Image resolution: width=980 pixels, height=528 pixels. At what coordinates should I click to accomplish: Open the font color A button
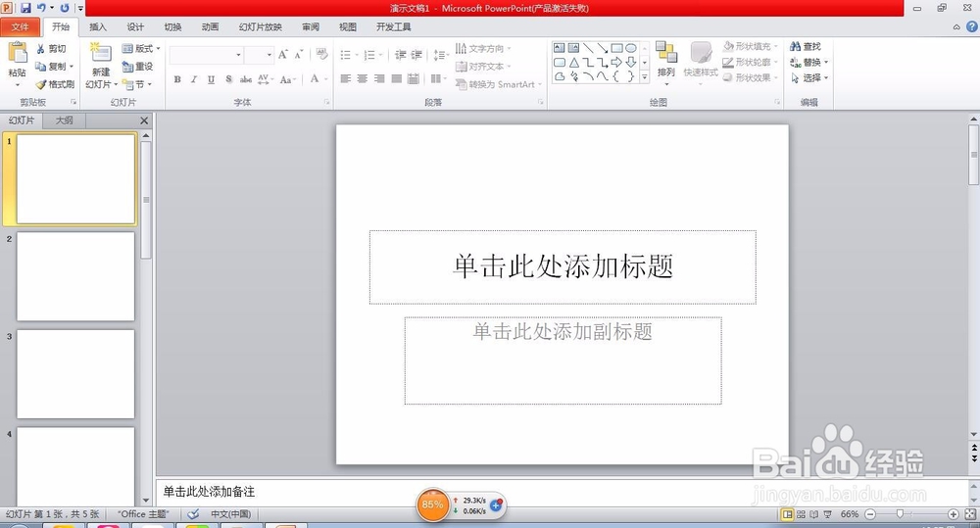point(315,78)
